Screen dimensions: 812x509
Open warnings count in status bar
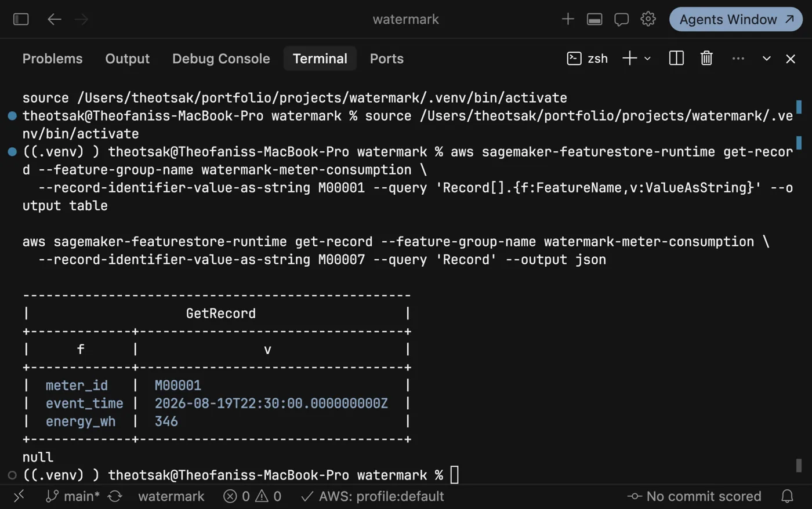pos(269,496)
